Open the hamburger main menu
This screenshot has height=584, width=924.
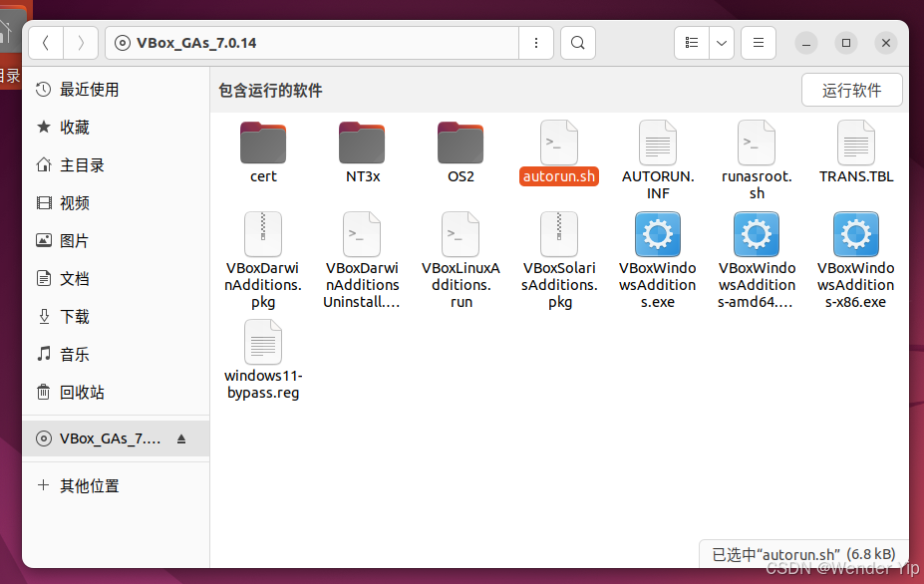pyautogui.click(x=759, y=43)
